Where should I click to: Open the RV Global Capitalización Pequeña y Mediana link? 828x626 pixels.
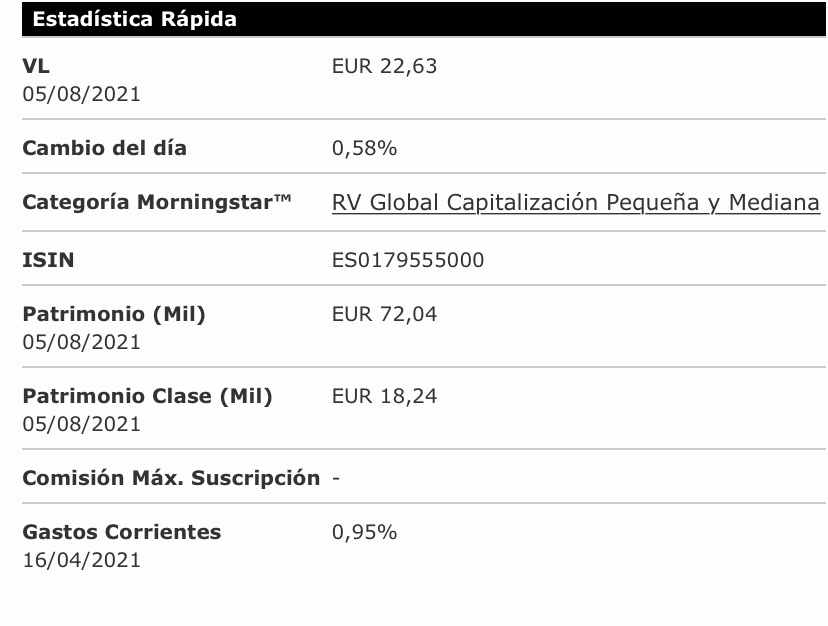576,203
